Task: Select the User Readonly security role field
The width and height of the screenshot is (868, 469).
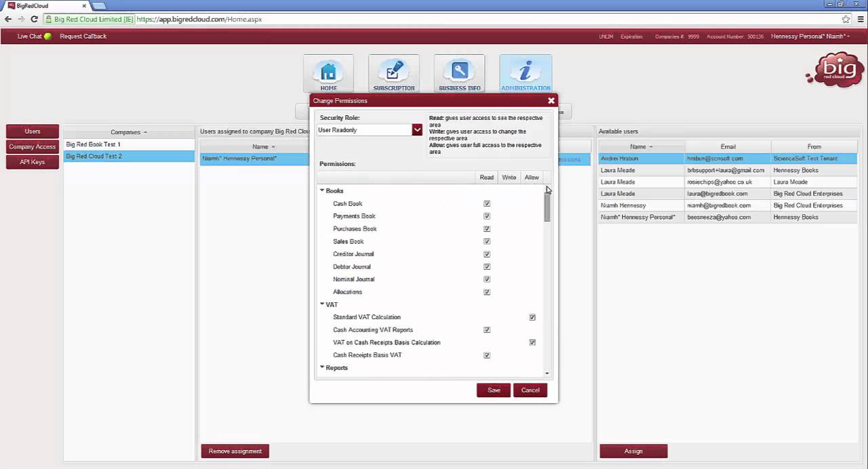Action: pyautogui.click(x=364, y=130)
